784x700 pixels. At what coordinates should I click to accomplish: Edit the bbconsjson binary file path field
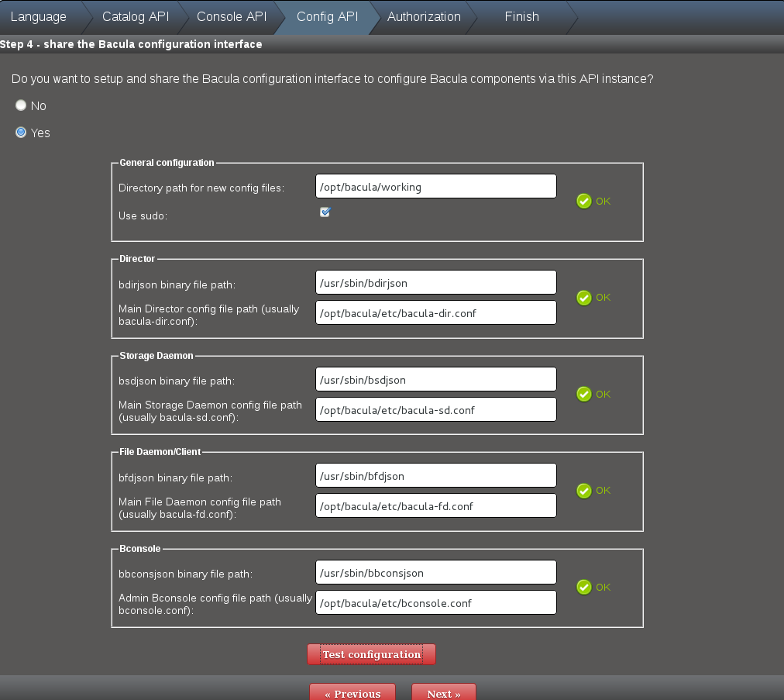tap(436, 572)
